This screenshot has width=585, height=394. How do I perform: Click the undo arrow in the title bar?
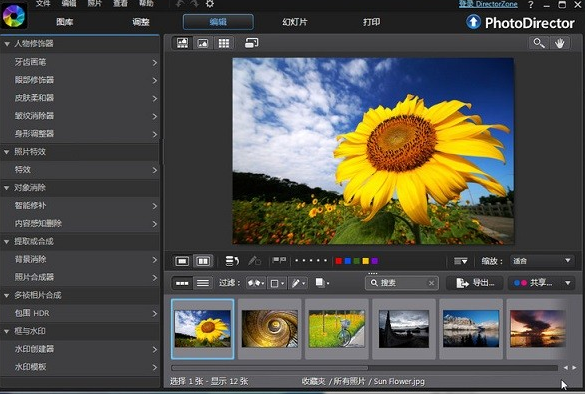point(180,4)
